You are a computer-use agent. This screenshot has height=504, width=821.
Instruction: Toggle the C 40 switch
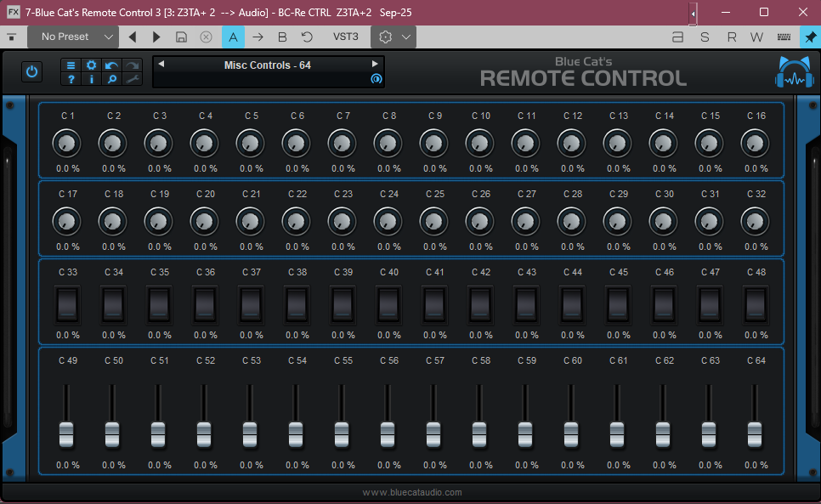coord(388,303)
